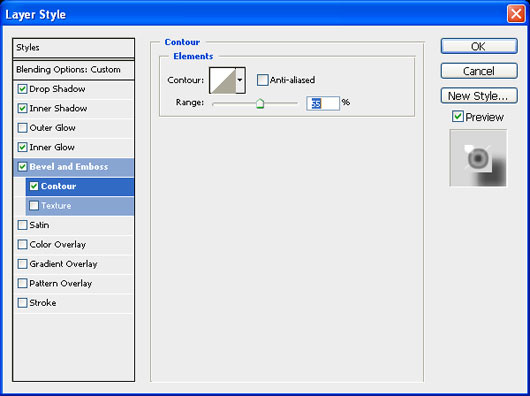This screenshot has width=530, height=396.
Task: Select the Drop Shadow effect row
Action: pos(73,90)
